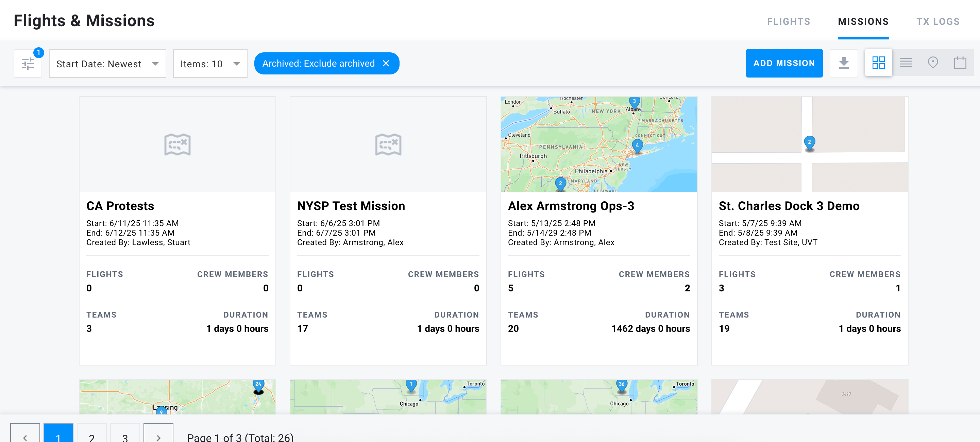The image size is (980, 442).
Task: Open the St. Charles Dock 3 map thumbnail
Action: 810,144
